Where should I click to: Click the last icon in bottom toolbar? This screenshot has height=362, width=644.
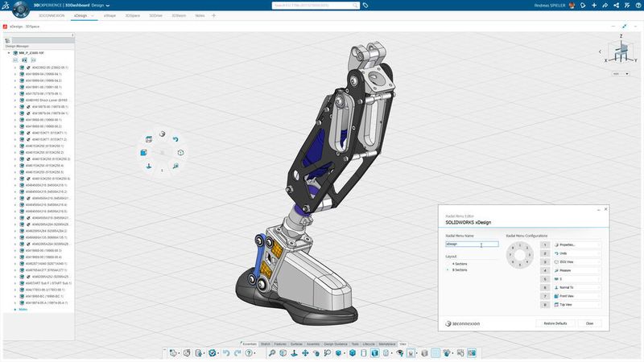click(x=472, y=353)
